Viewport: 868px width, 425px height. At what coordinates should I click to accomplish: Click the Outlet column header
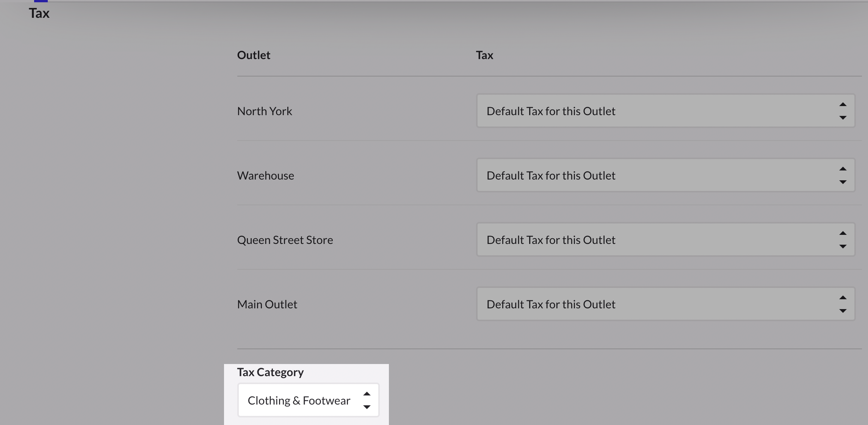254,55
